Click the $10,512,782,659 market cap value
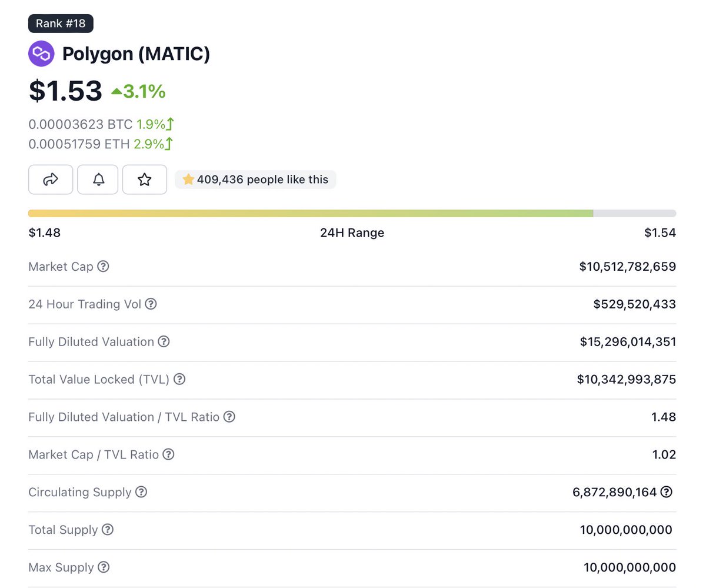The height and width of the screenshot is (588, 706). pyautogui.click(x=628, y=267)
